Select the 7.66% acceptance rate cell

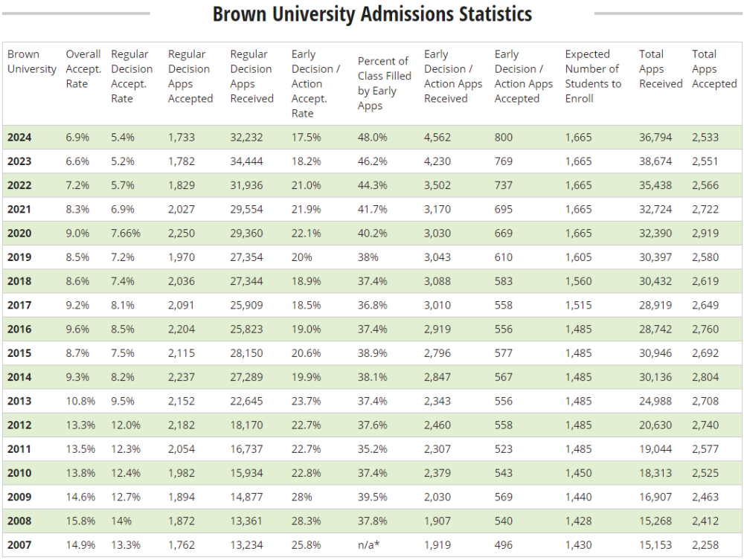click(126, 234)
